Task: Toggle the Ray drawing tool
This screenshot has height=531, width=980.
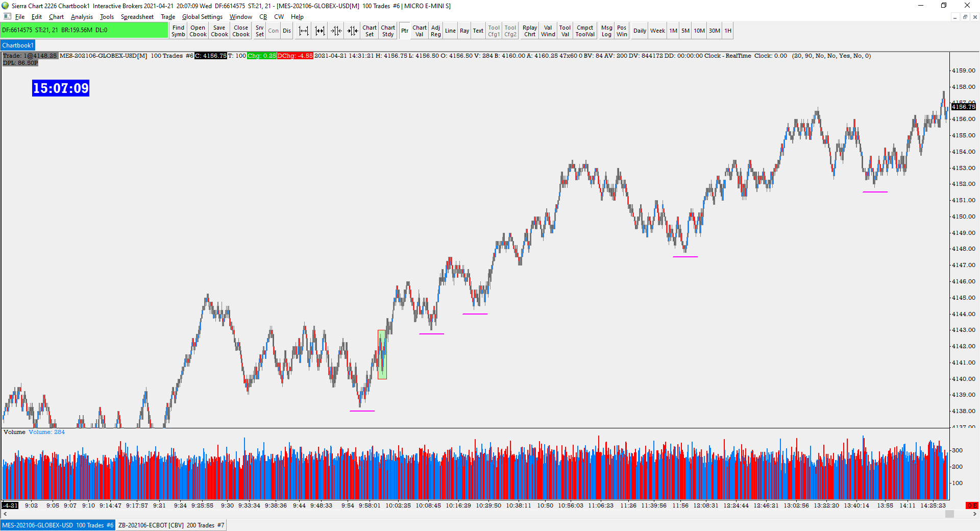Action: click(464, 31)
